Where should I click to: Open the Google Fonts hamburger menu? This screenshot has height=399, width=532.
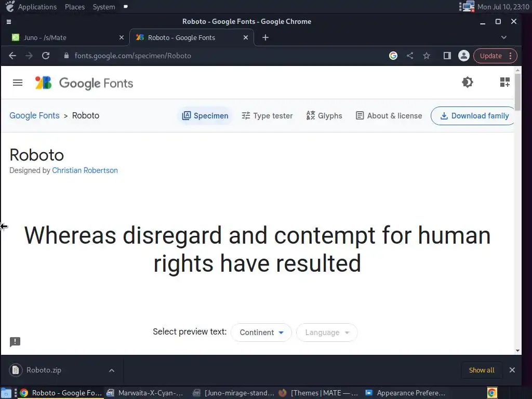pos(18,83)
